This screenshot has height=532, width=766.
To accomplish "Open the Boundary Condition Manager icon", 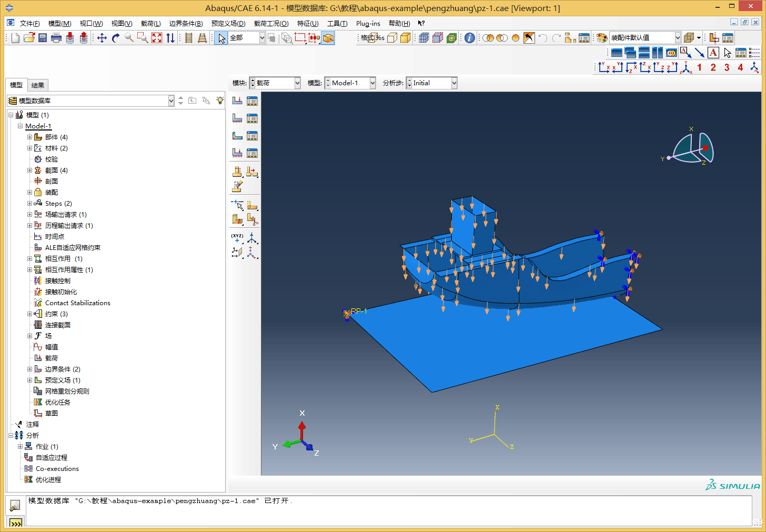I will (253, 118).
